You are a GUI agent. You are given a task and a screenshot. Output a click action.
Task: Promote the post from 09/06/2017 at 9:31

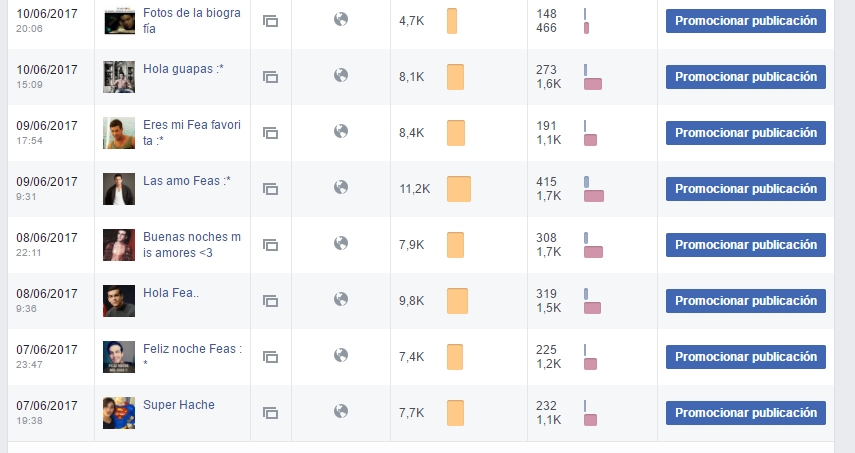(745, 189)
